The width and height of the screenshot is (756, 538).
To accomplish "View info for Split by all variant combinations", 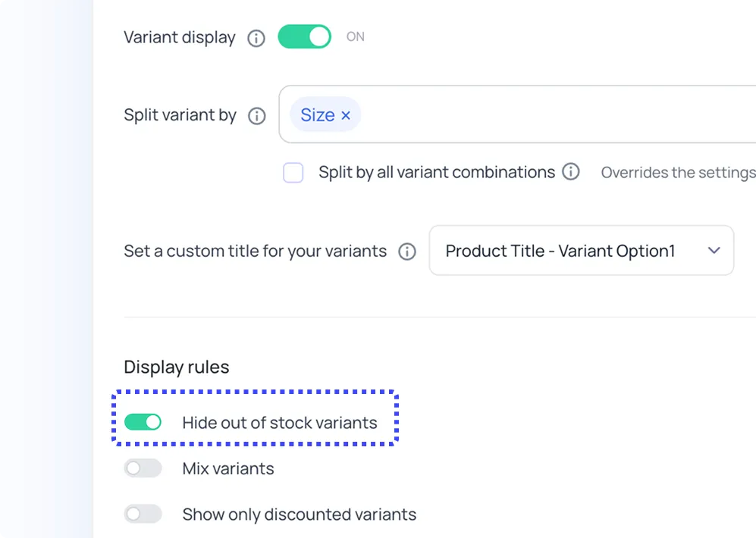I will (572, 172).
